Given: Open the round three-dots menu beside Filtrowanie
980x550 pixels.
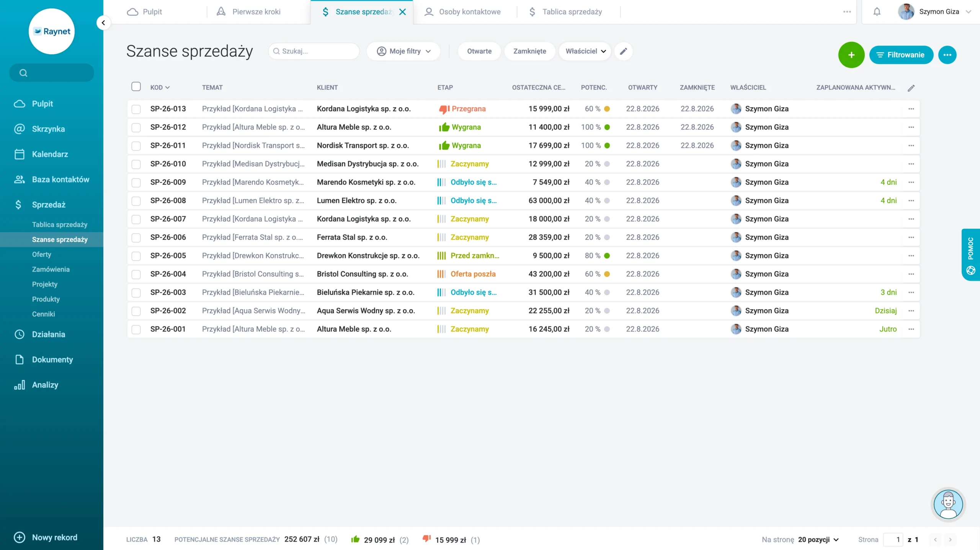Looking at the screenshot, I should click(x=947, y=55).
